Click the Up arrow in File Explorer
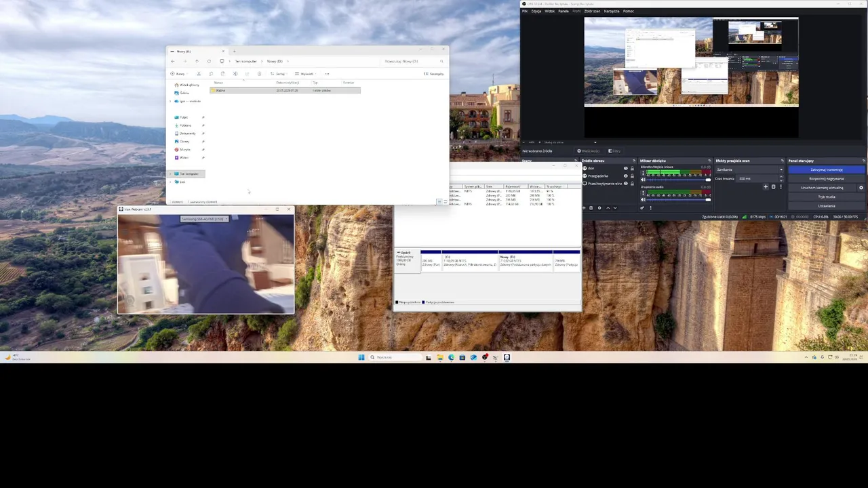 (197, 61)
